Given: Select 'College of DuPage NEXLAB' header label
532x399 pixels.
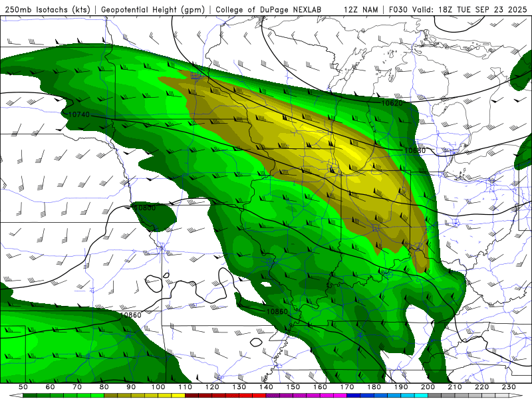Looking at the screenshot, I should [269, 9].
